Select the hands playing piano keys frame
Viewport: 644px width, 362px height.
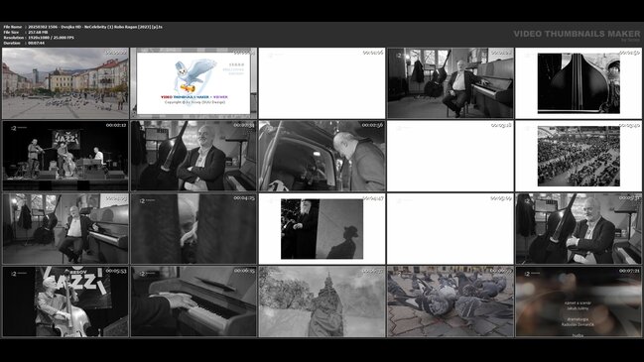(193, 302)
